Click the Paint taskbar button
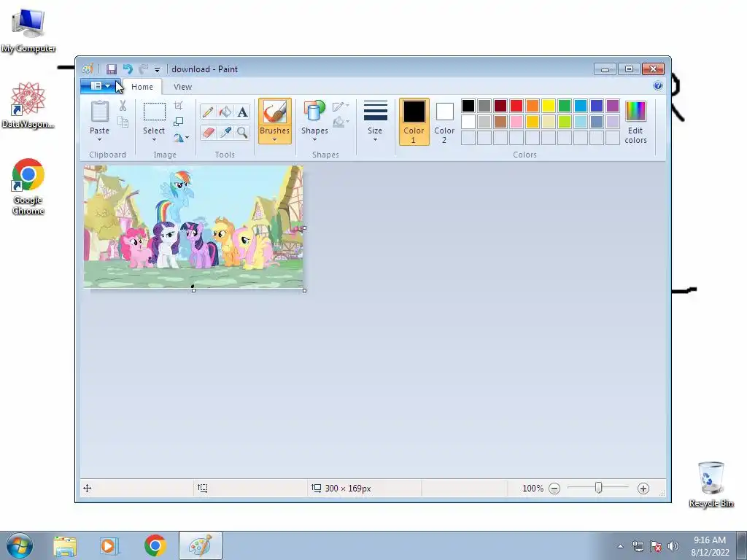The width and height of the screenshot is (747, 560). coord(201,545)
